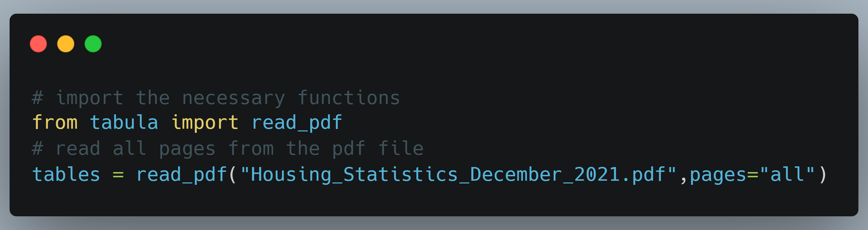Image resolution: width=868 pixels, height=230 pixels.
Task: Click the "pages" parameter name
Action: click(718, 175)
